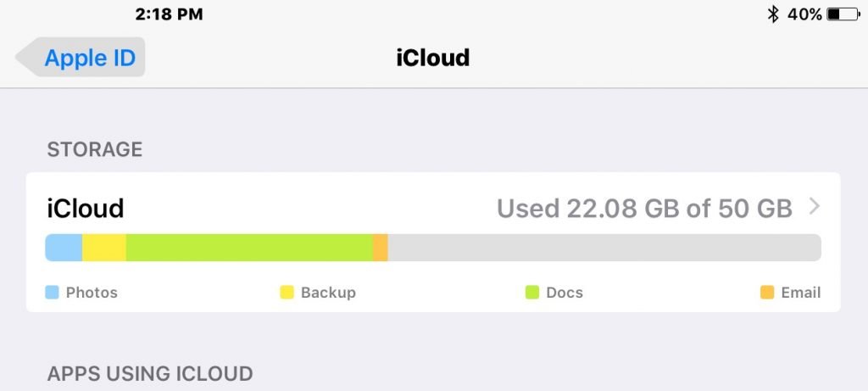Click the Apps Using iCloud section header
The width and height of the screenshot is (868, 391).
coord(150,374)
